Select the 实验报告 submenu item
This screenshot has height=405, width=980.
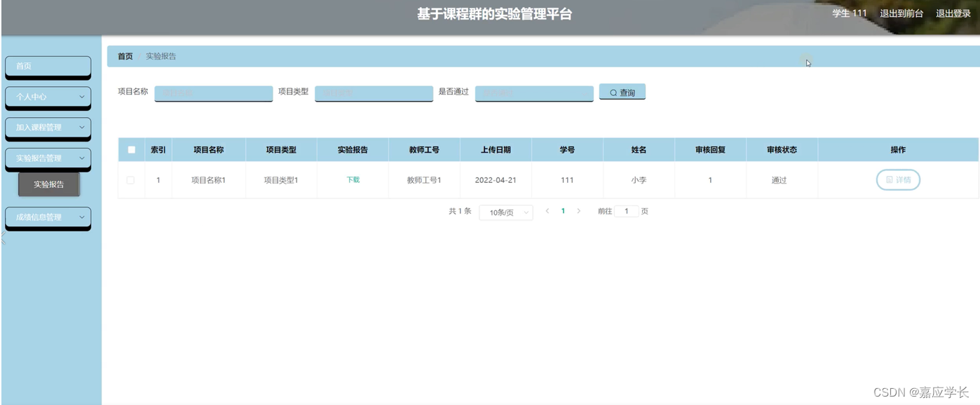click(x=49, y=184)
